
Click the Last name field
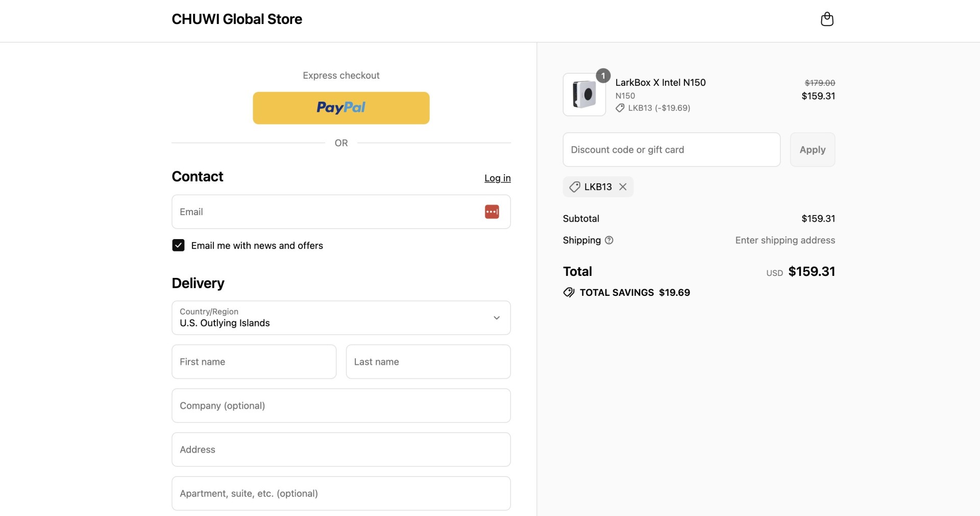(x=428, y=362)
